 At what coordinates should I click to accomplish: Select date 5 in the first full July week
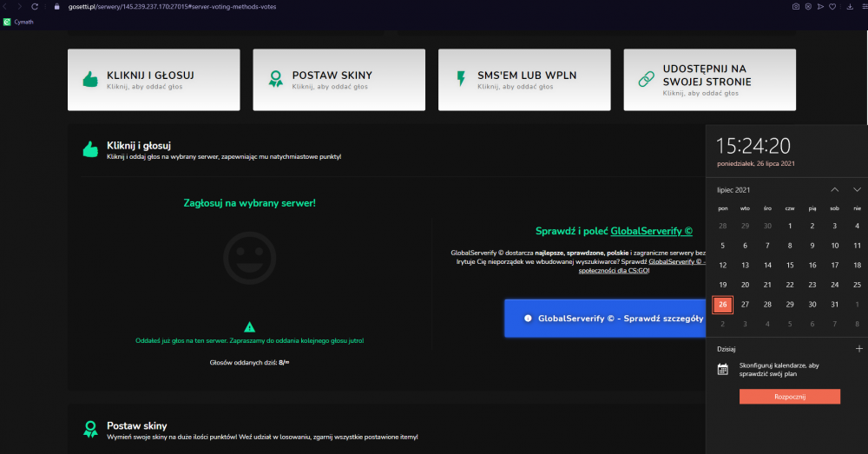[722, 246]
